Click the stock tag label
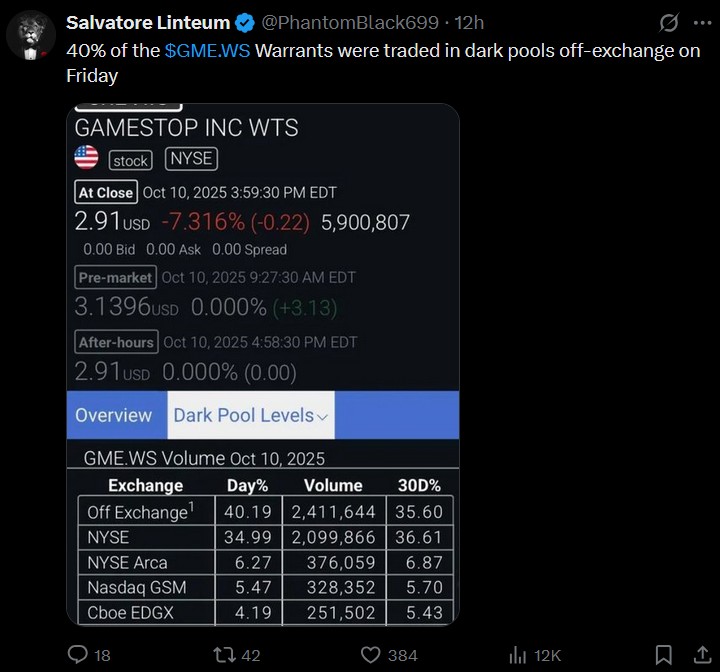Viewport: 720px width, 672px height. tap(130, 161)
